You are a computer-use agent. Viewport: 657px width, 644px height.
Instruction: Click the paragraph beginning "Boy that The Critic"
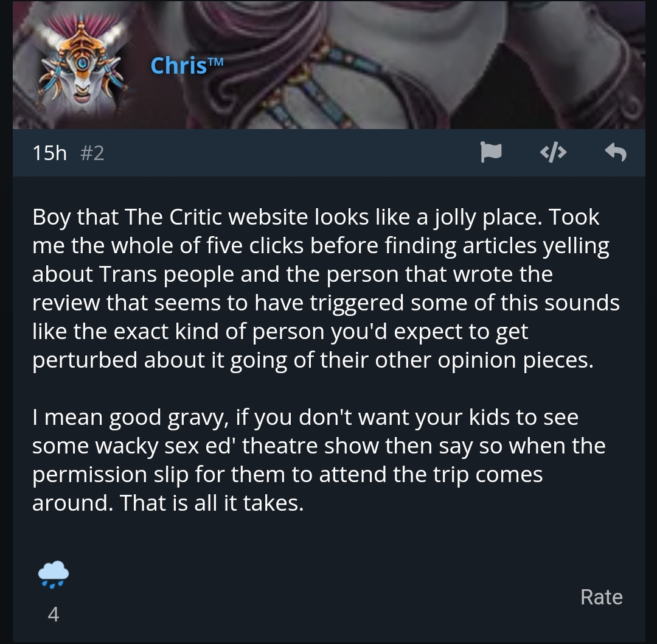(325, 289)
